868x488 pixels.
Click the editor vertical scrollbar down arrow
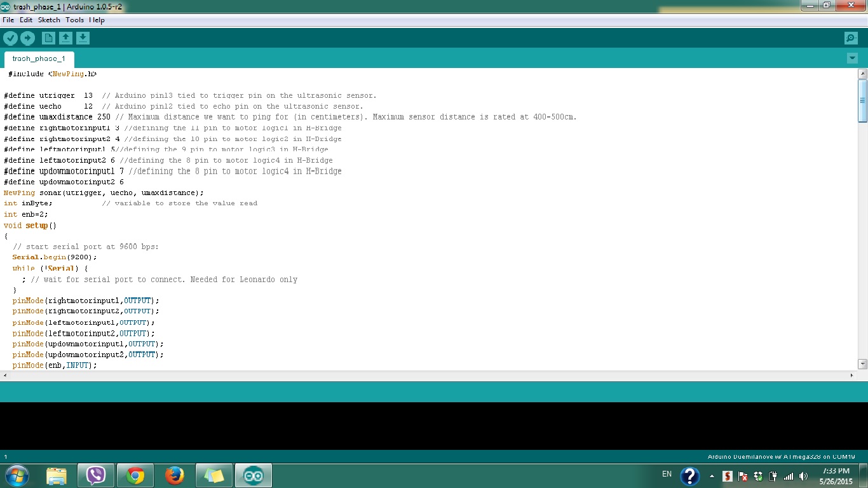[x=863, y=364]
